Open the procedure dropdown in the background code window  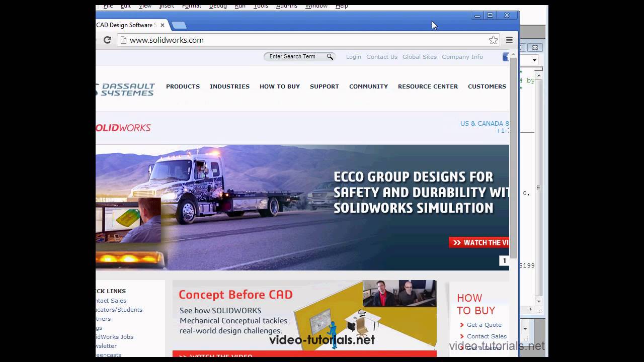coord(535,60)
